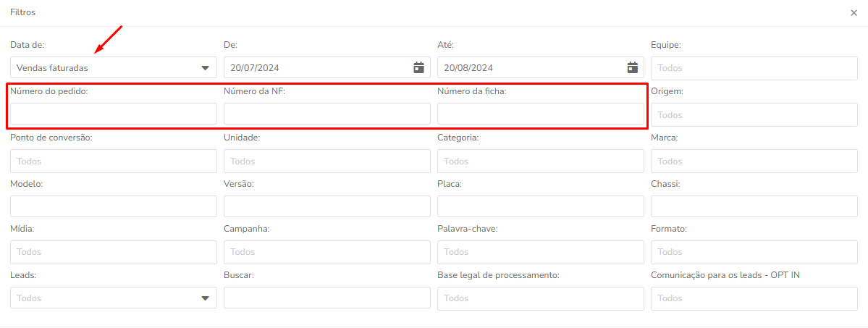Screen dimensions: 868x328
Task: Open the Unidade selection field
Action: click(327, 161)
